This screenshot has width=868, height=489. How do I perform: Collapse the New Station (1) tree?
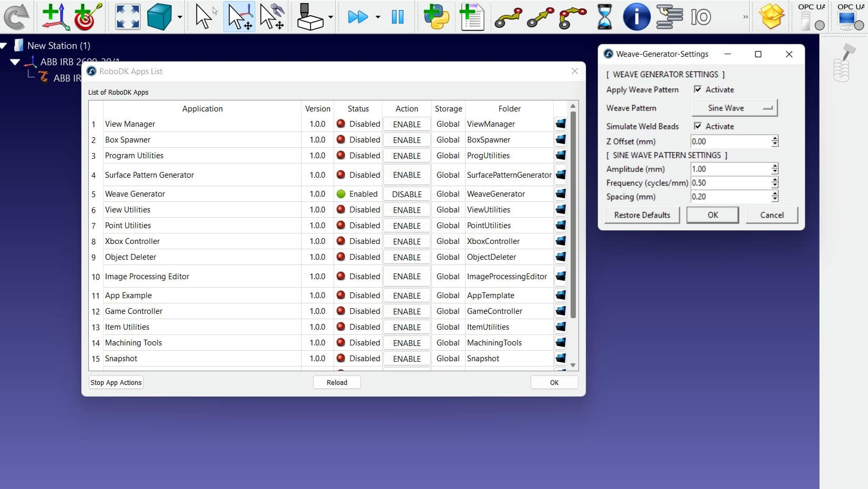tap(4, 46)
